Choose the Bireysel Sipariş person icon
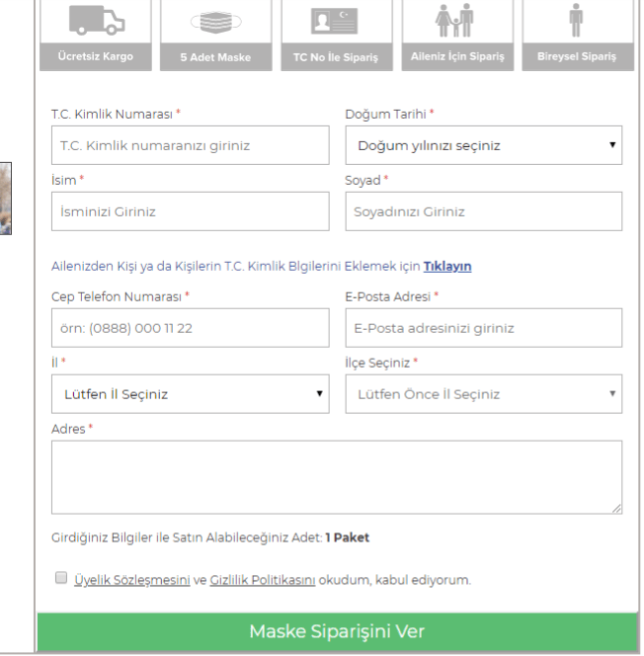 point(576,21)
